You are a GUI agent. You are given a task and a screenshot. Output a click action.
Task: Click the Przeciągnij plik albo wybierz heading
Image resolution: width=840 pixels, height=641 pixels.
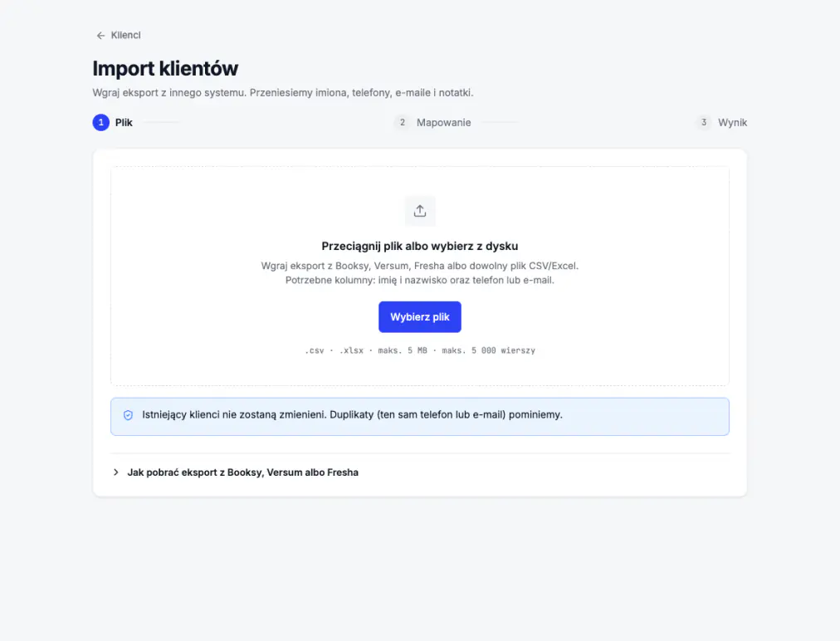(420, 246)
